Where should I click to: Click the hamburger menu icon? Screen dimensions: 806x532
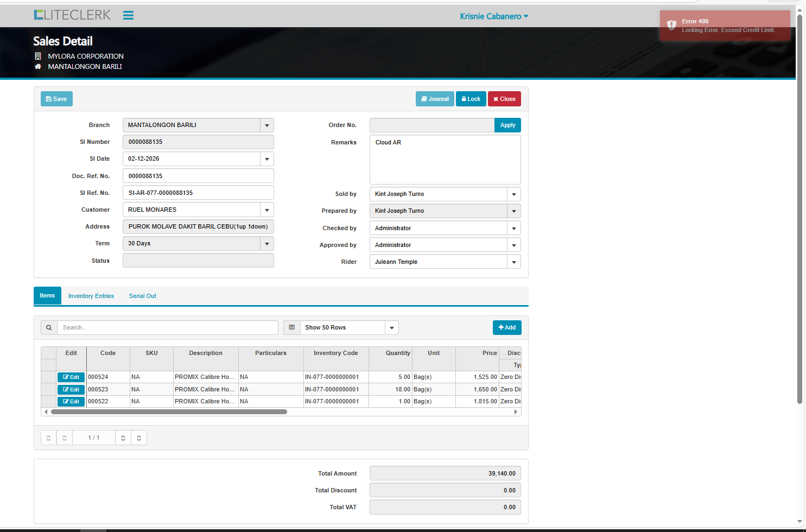(128, 15)
